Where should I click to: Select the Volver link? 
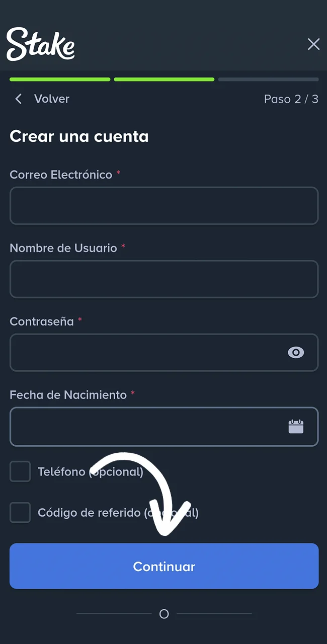click(51, 99)
